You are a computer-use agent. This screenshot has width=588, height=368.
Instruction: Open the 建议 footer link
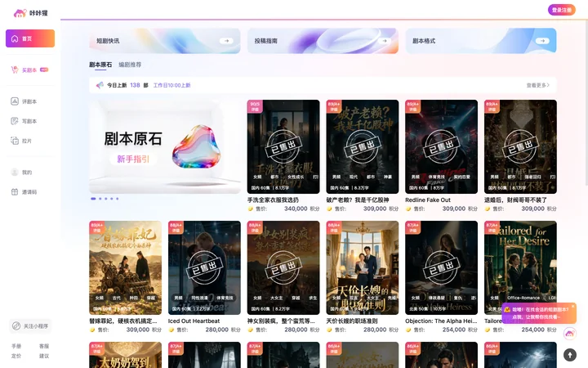point(44,356)
